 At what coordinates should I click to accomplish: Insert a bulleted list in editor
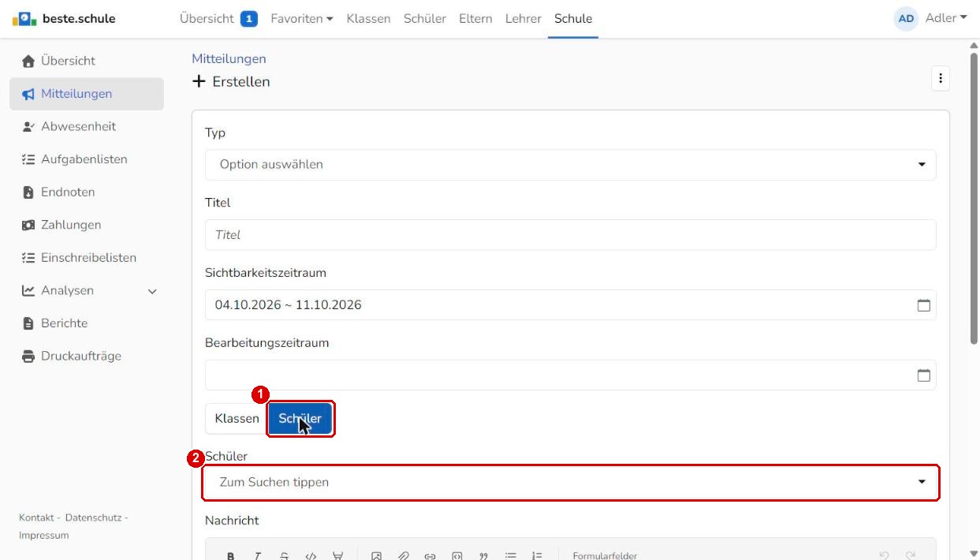click(x=510, y=556)
